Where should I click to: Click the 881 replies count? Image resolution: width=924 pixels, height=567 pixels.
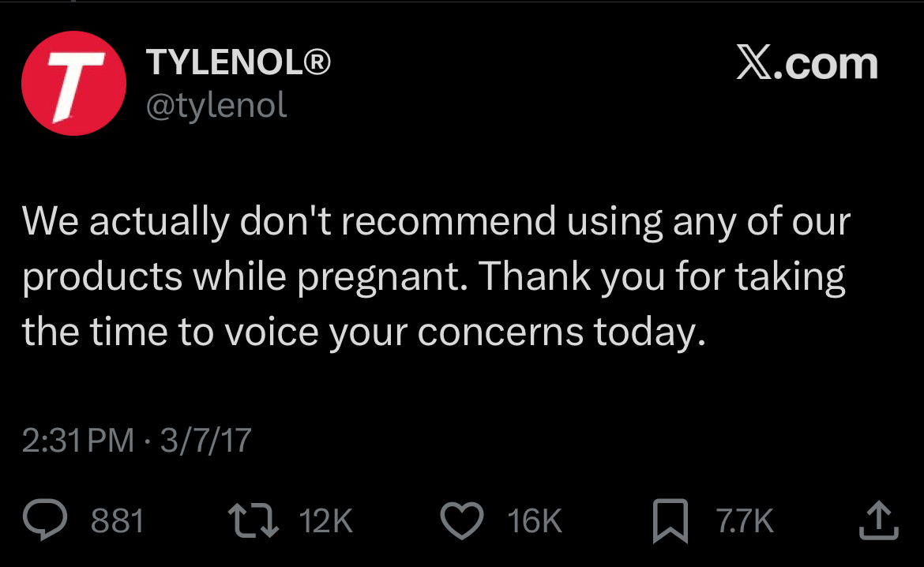coord(117,521)
